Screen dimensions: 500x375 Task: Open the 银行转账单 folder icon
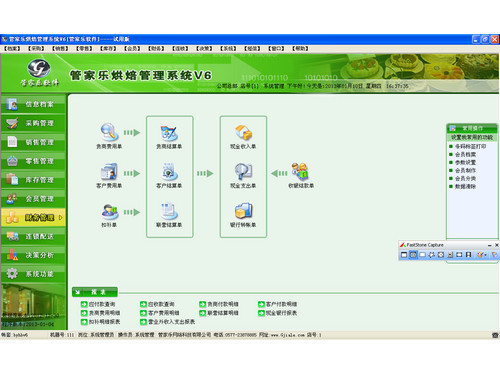pyautogui.click(x=243, y=211)
